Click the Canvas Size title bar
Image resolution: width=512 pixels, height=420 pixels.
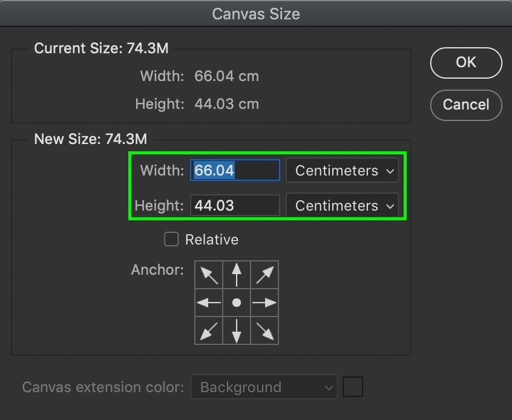256,13
